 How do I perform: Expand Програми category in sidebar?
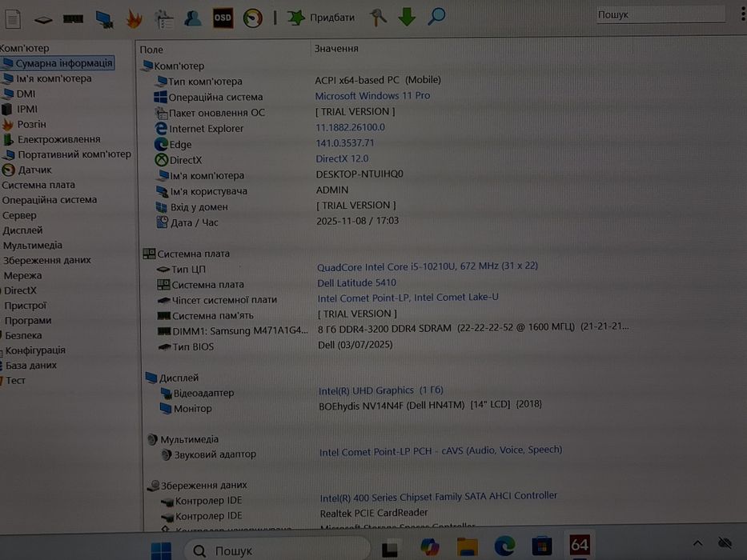(28, 321)
